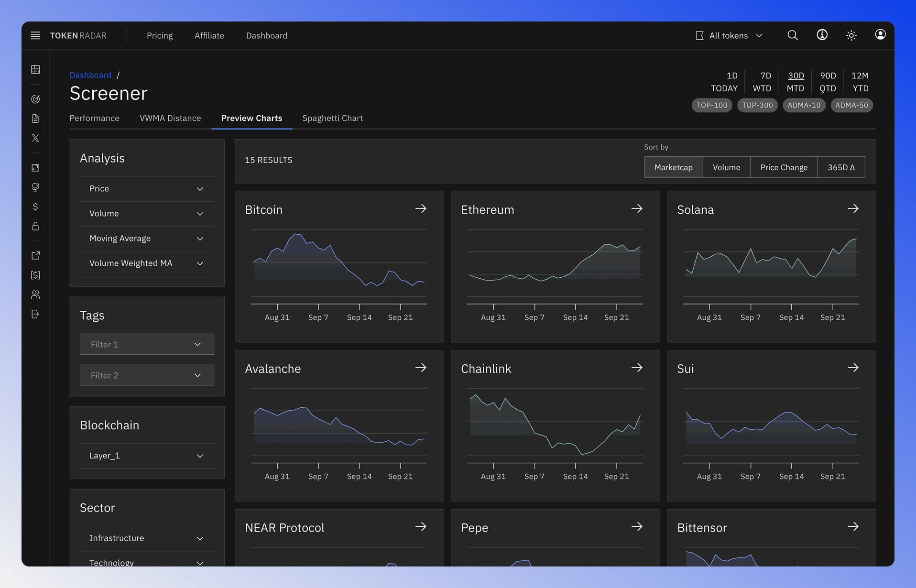Screen dimensions: 916x588
Task: Toggle the light/dark theme sun icon
Action: [851, 35]
